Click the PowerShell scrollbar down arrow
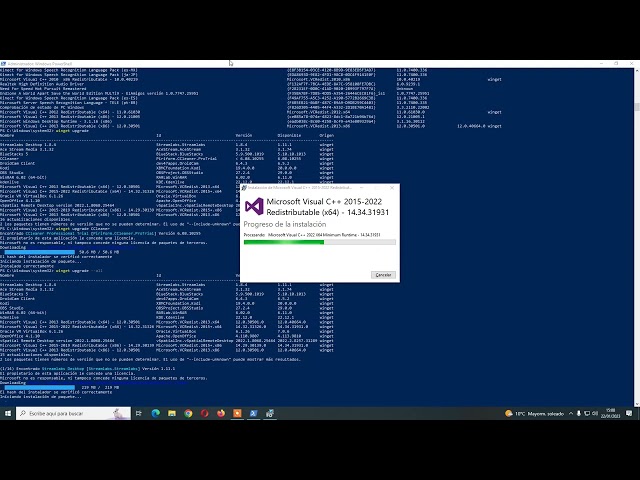640x480 pixels. 637,403
